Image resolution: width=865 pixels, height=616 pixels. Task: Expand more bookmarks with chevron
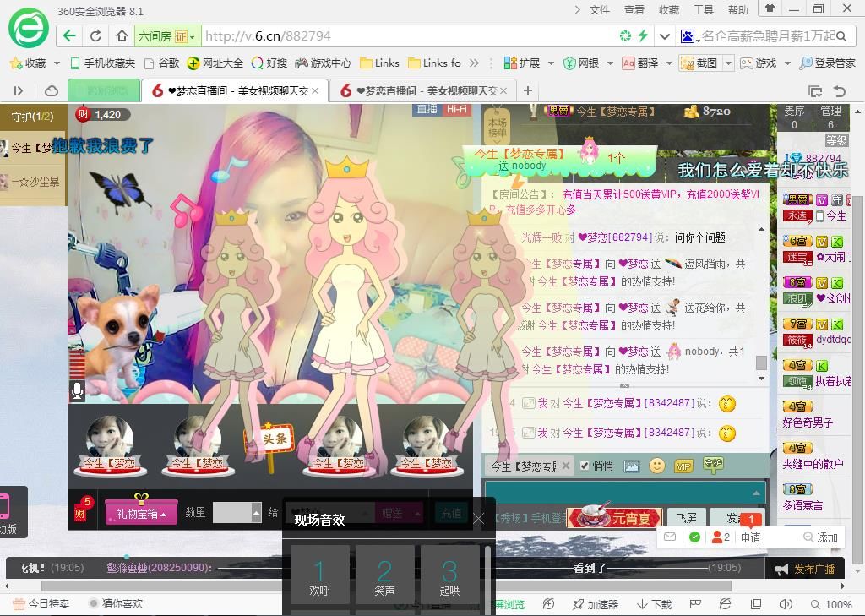coord(474,63)
